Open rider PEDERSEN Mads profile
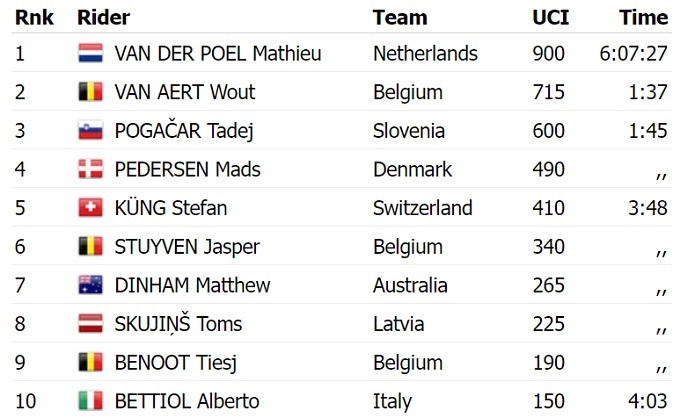This screenshot has height=418, width=680. click(188, 170)
